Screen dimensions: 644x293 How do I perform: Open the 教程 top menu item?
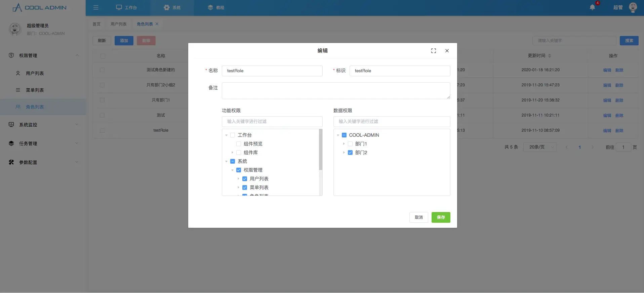click(216, 7)
